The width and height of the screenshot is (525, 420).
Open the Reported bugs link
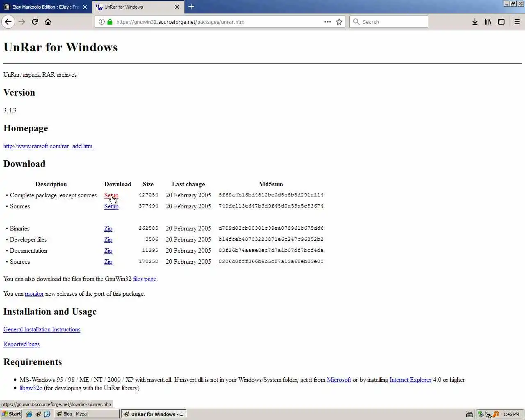click(x=21, y=344)
